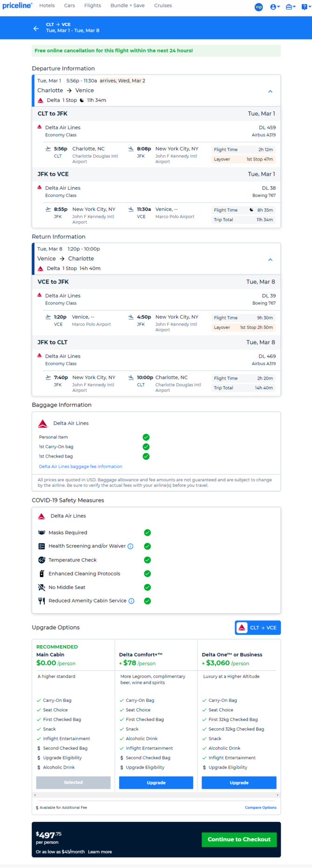Open the account profile dropdown
312x868 pixels.
[275, 7]
